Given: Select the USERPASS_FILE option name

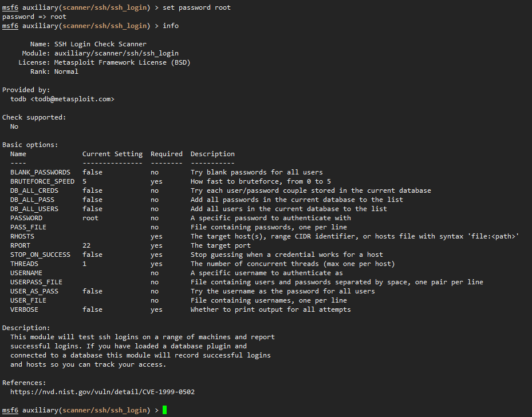Looking at the screenshot, I should coord(36,282).
